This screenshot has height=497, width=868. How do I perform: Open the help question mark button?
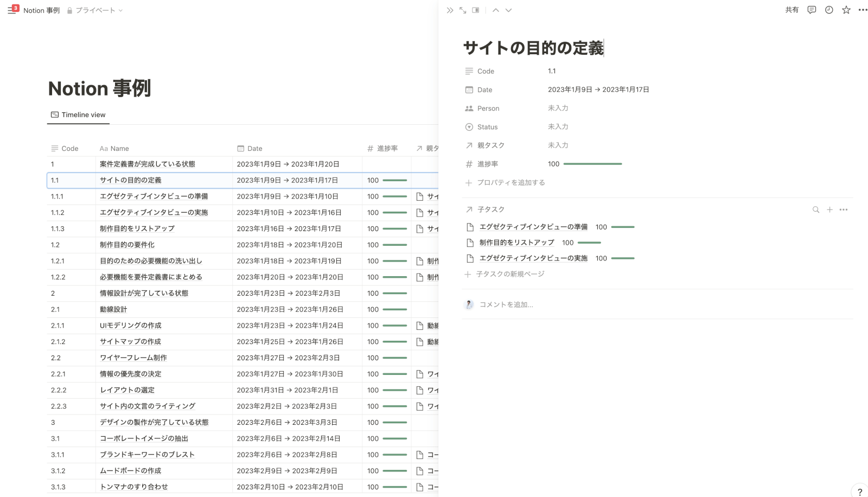[x=860, y=492]
